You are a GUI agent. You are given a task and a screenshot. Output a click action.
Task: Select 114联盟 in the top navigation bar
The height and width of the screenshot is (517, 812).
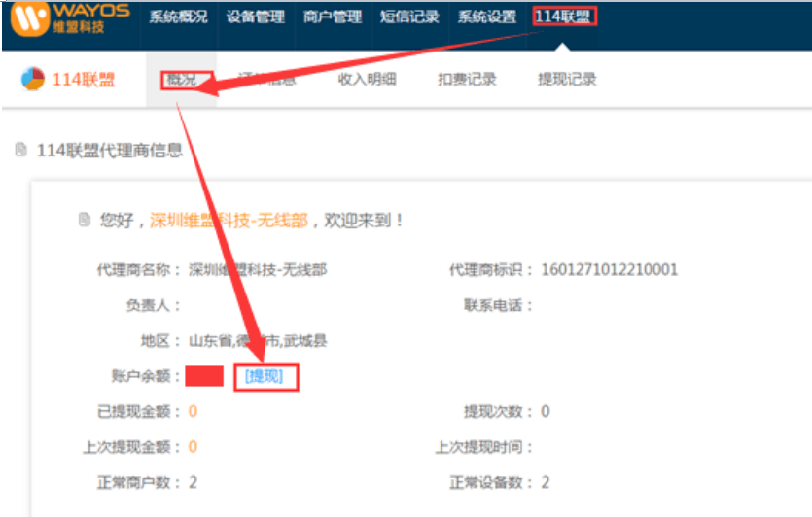(x=563, y=17)
